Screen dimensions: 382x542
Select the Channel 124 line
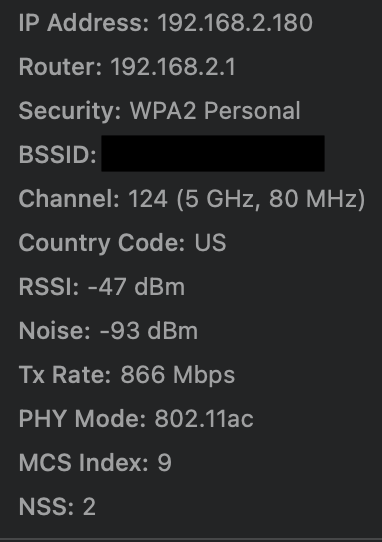click(192, 199)
